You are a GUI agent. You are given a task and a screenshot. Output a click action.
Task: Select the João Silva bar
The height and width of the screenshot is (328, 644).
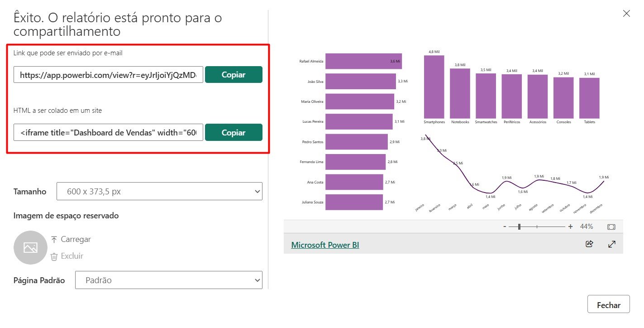361,81
